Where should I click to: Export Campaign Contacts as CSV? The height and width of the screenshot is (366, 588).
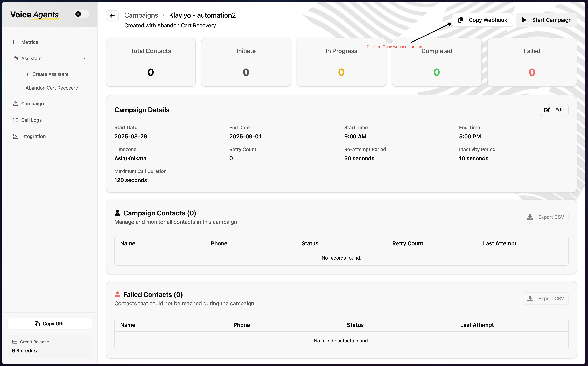545,217
